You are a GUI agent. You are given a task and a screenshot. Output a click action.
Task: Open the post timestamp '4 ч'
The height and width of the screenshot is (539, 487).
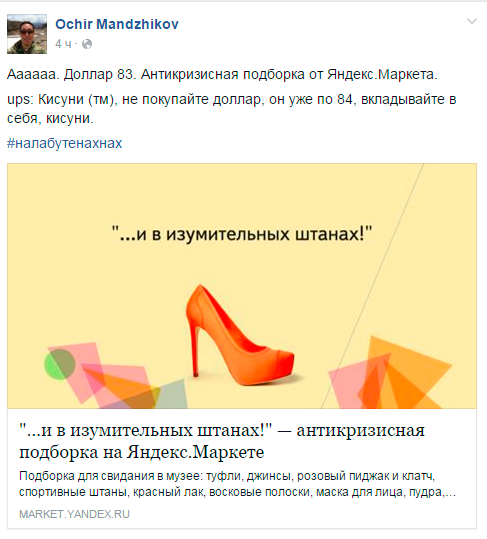pos(63,44)
